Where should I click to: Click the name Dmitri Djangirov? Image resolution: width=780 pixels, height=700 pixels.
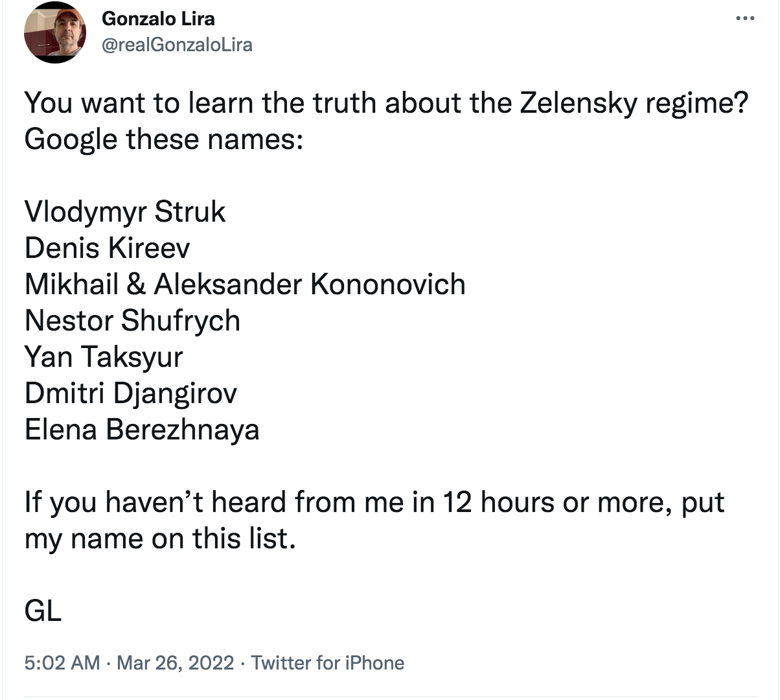tap(131, 393)
